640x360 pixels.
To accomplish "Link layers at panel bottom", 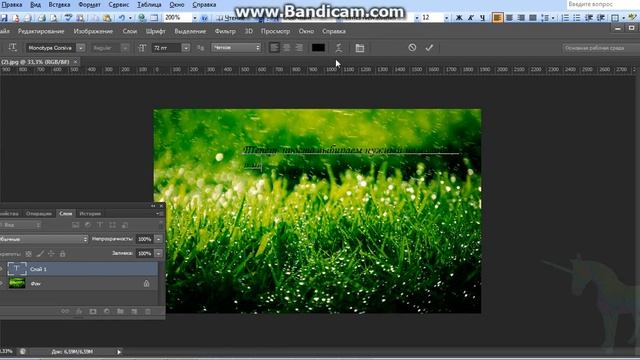I will coord(65,311).
